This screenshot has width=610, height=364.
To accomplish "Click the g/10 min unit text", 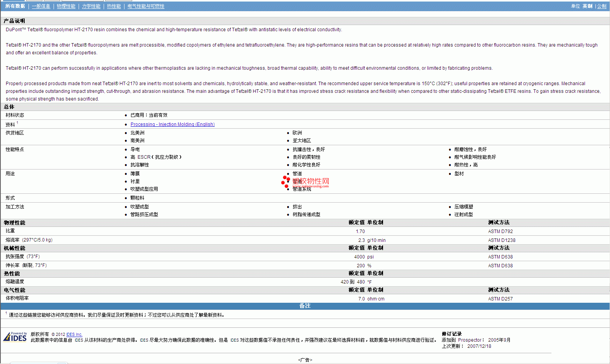I will click(376, 240).
